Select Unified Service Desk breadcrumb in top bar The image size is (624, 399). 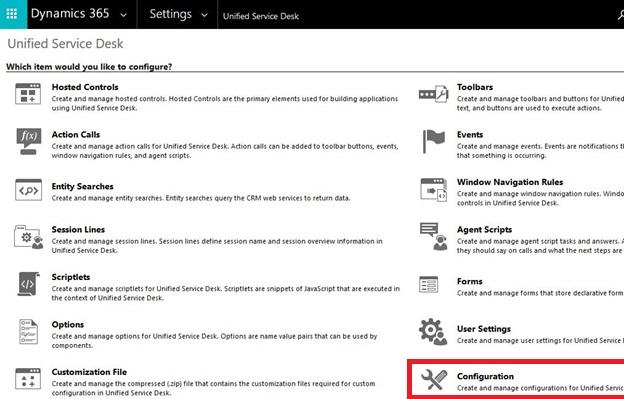click(x=261, y=16)
